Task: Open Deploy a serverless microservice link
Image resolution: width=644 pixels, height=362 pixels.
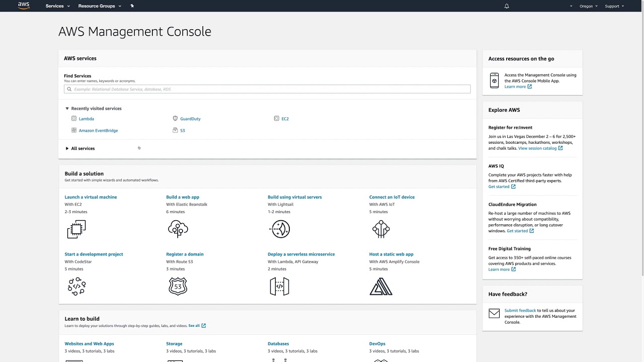Action: point(301,254)
